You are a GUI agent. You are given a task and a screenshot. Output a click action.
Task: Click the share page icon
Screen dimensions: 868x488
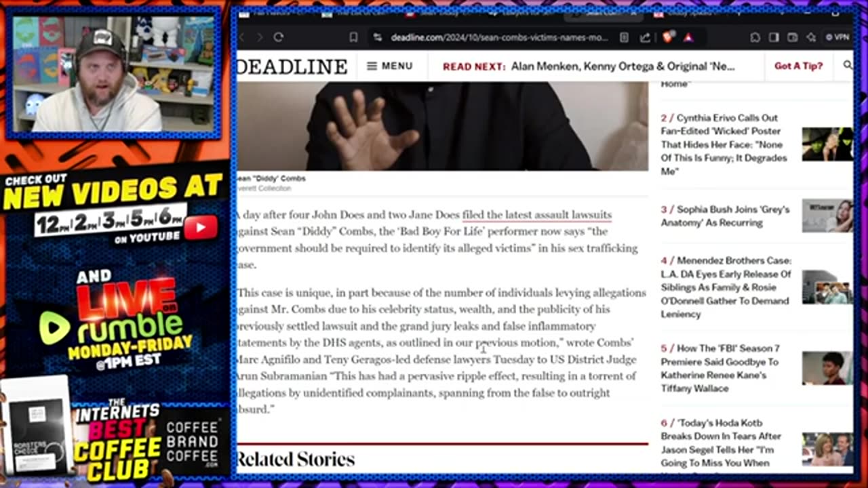[x=645, y=37]
